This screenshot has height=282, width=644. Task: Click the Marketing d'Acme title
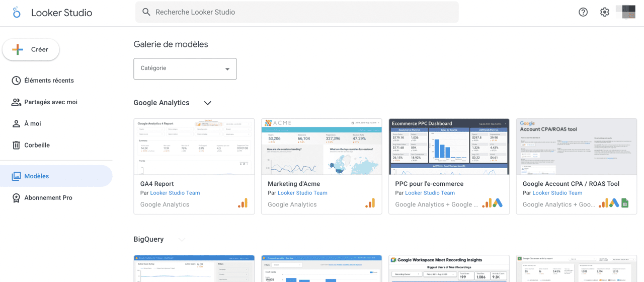click(x=294, y=184)
